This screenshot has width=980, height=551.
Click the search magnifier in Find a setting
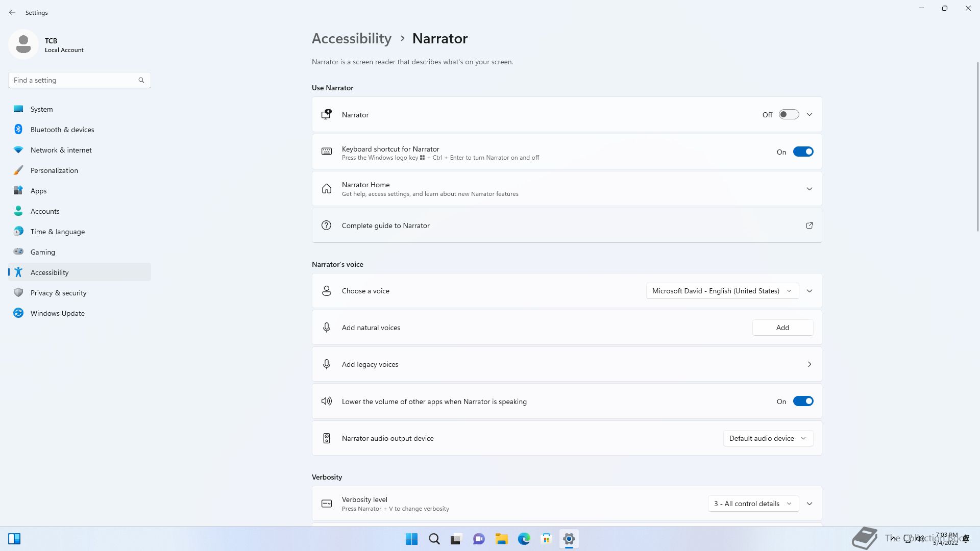coord(141,80)
